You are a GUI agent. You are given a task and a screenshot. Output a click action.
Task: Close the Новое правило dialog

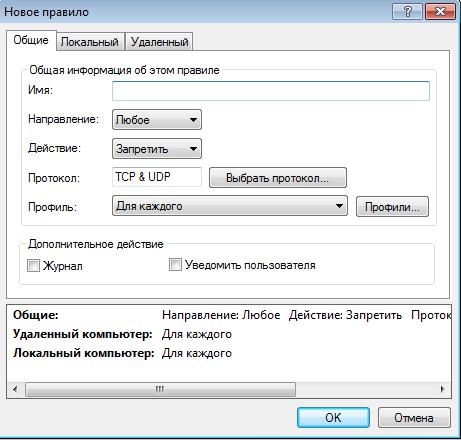coord(441,12)
